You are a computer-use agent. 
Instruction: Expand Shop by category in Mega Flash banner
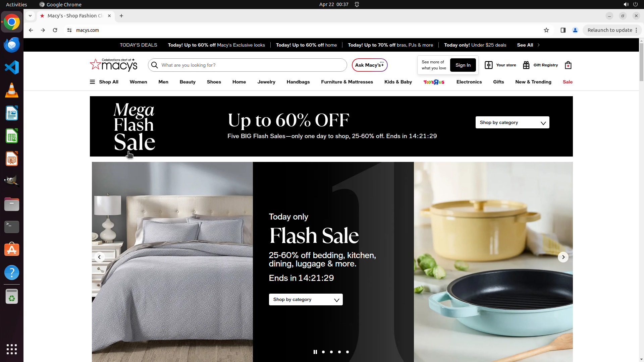512,122
